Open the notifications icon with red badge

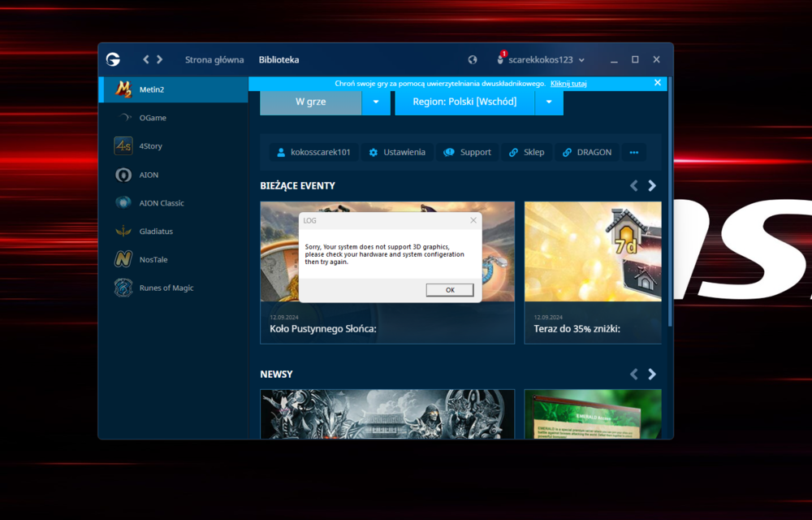pyautogui.click(x=500, y=58)
